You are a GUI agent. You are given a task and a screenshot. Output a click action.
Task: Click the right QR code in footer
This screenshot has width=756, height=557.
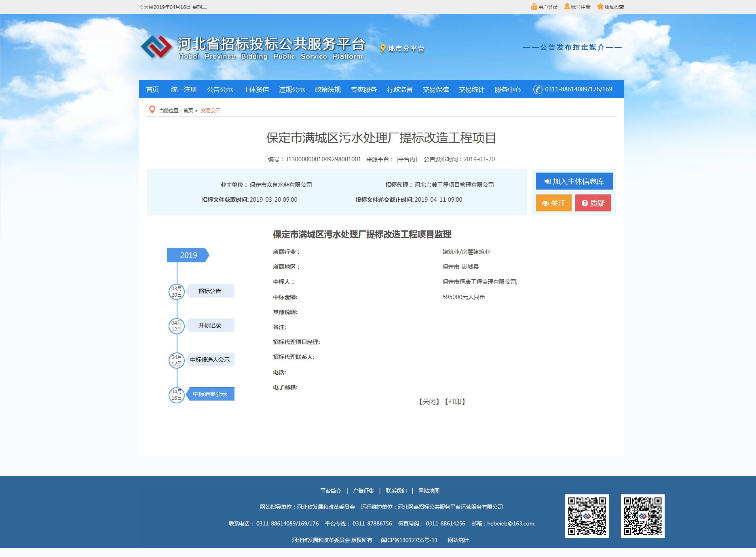point(642,516)
